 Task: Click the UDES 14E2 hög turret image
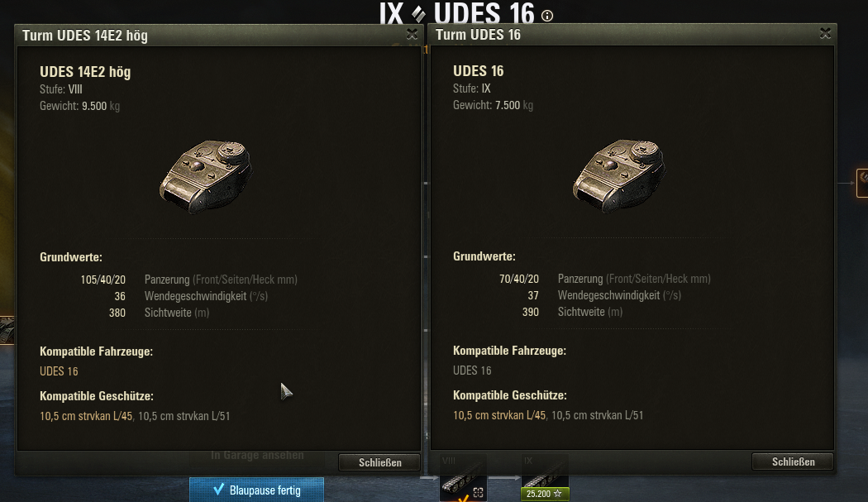click(206, 176)
